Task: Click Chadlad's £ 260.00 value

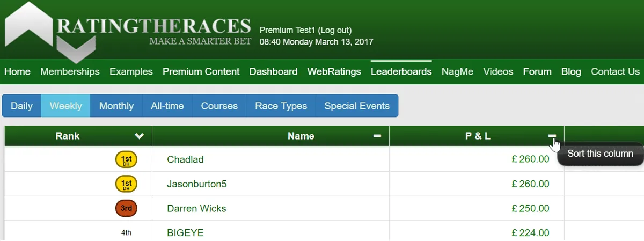Action: [x=530, y=159]
